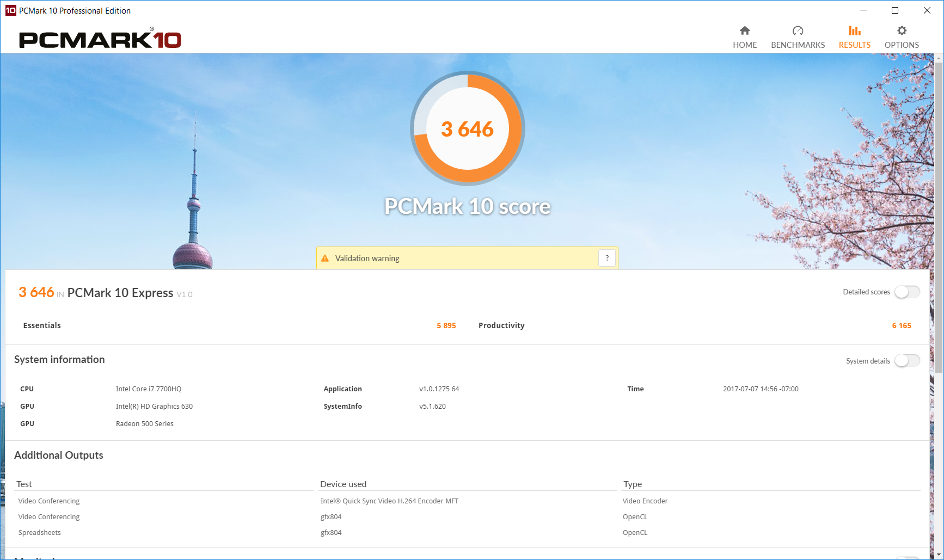Image resolution: width=944 pixels, height=560 pixels.
Task: Enable the Detailed scores toggle
Action: point(907,292)
